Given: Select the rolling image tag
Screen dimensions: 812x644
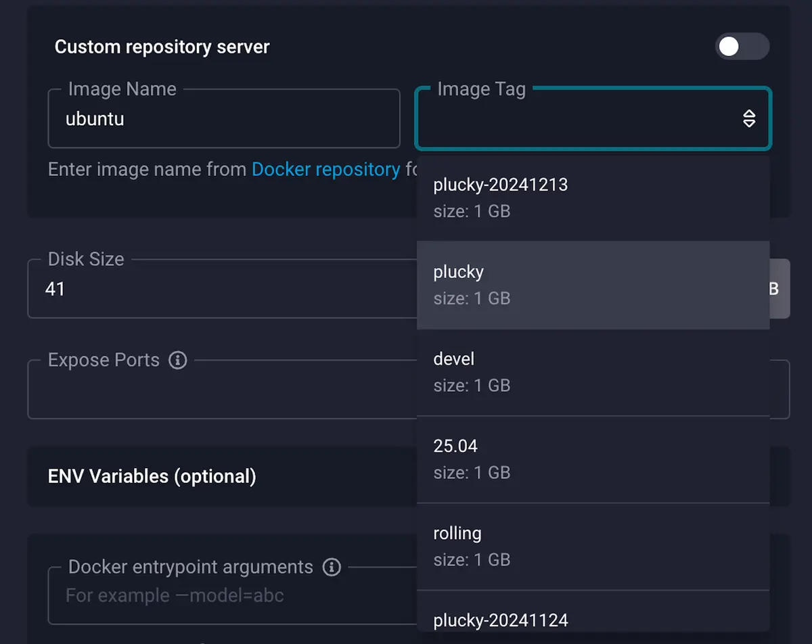Looking at the screenshot, I should coord(501,545).
